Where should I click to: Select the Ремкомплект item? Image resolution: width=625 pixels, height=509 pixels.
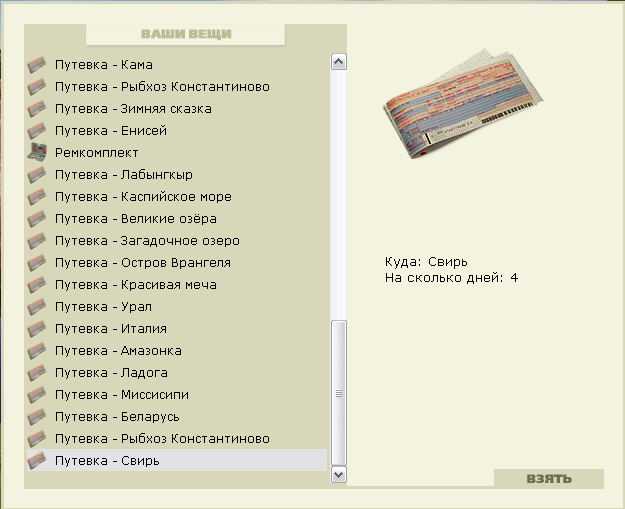click(177, 152)
